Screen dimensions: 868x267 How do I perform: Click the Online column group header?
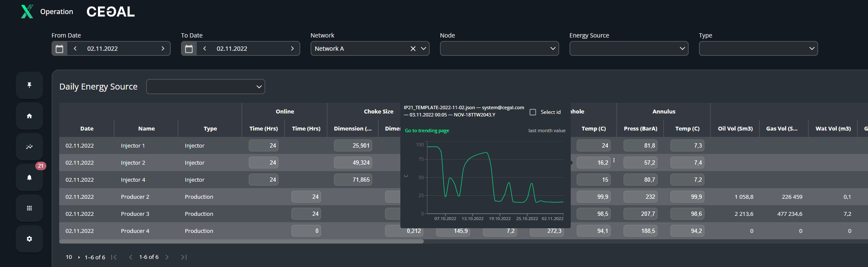285,111
